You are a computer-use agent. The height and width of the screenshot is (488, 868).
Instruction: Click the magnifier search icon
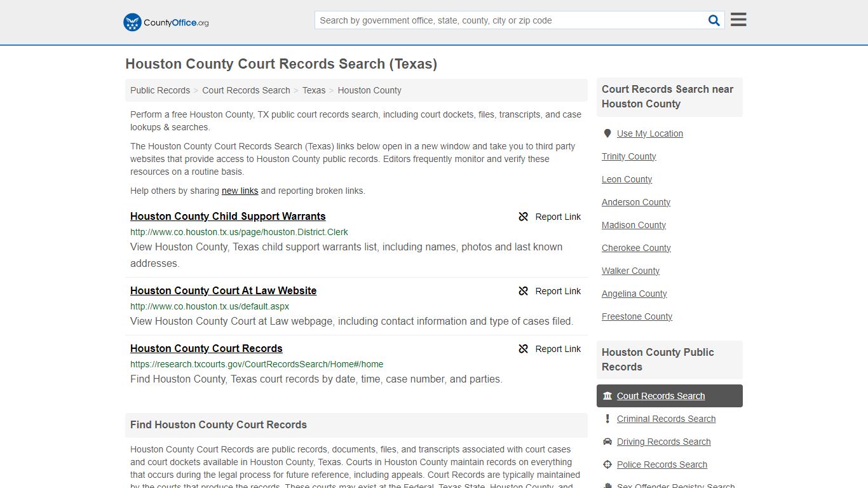[714, 20]
